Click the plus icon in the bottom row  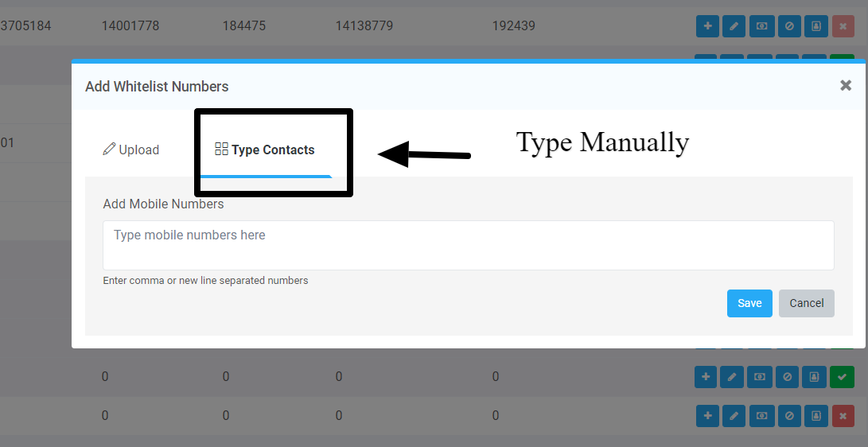pos(706,415)
